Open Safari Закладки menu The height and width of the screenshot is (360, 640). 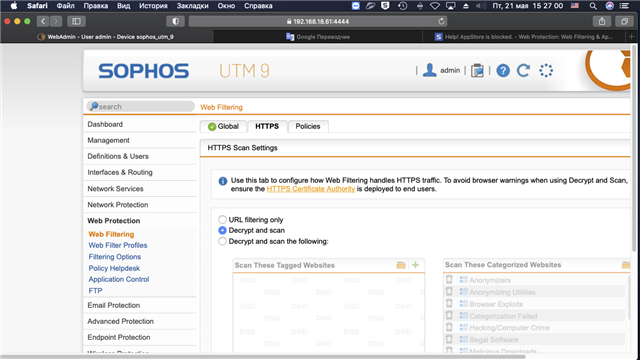[x=193, y=6]
